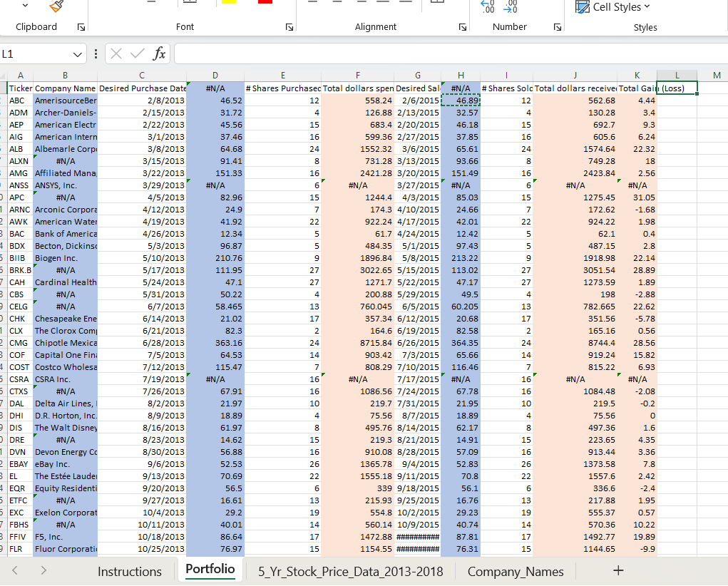
Task: Click the red font color bar
Action: (265, 2)
